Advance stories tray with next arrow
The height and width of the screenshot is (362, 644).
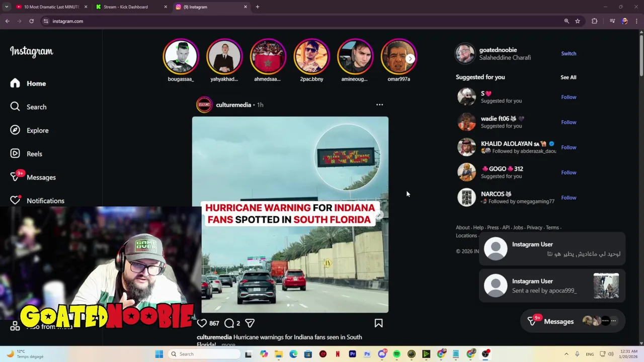tap(410, 58)
